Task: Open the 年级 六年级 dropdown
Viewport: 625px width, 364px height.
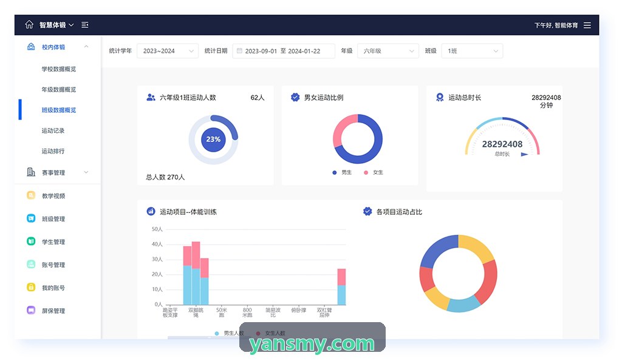Action: pos(388,51)
